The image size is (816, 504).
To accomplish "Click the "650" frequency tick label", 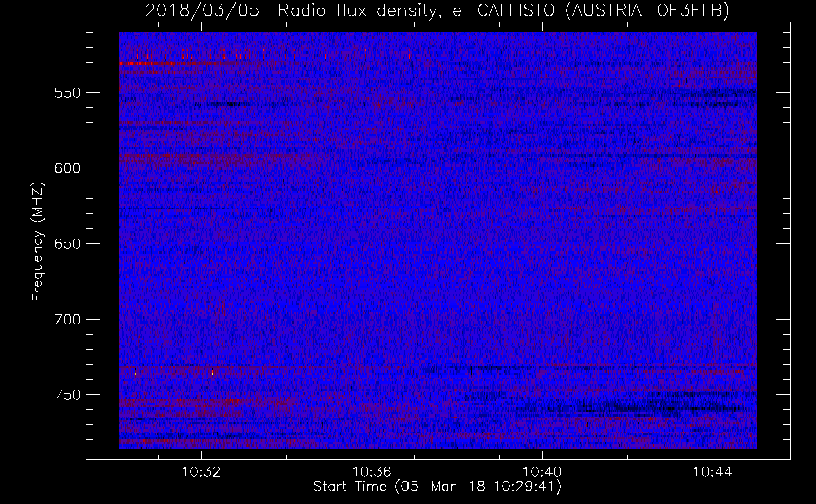I will tap(68, 244).
